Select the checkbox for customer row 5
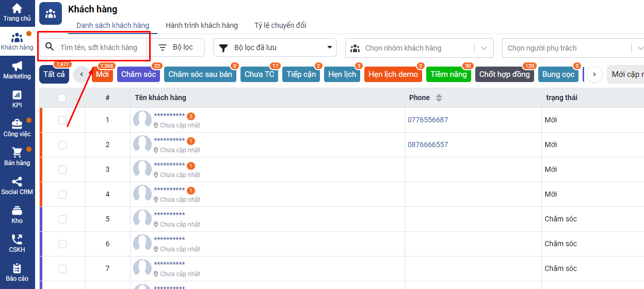This screenshot has width=644, height=289. 62,219
